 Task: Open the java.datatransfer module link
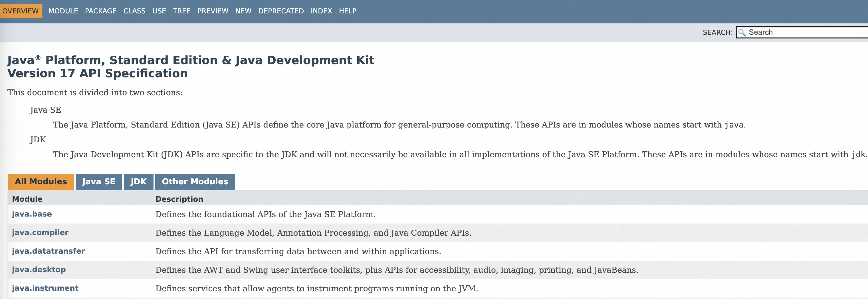coord(48,251)
